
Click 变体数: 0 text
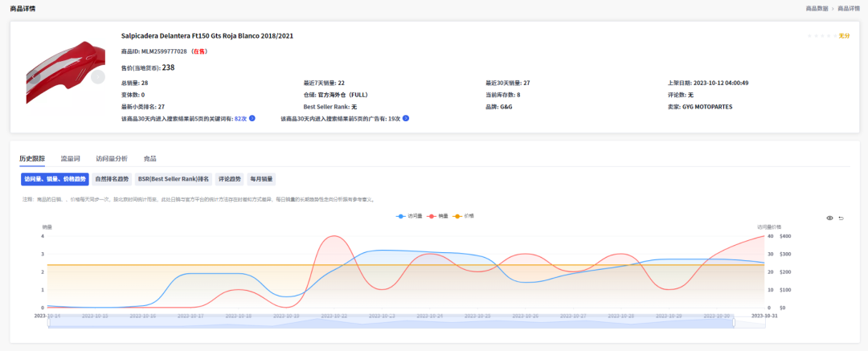(133, 95)
